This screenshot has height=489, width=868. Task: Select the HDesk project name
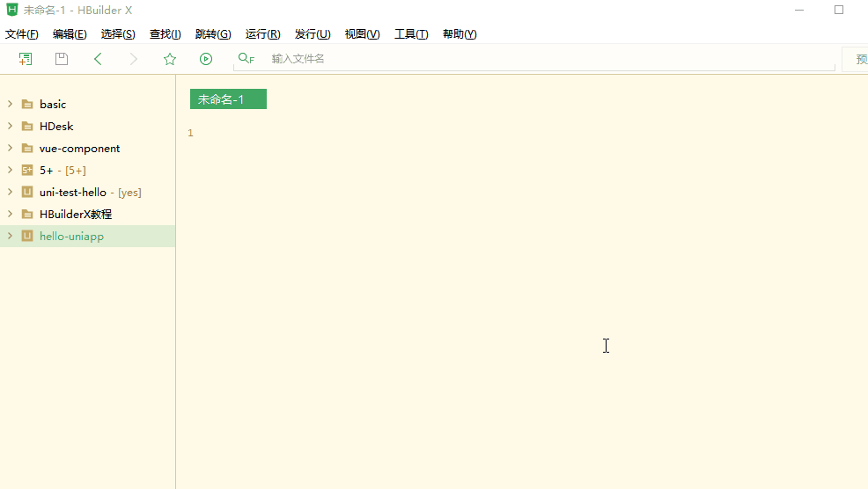coord(56,126)
